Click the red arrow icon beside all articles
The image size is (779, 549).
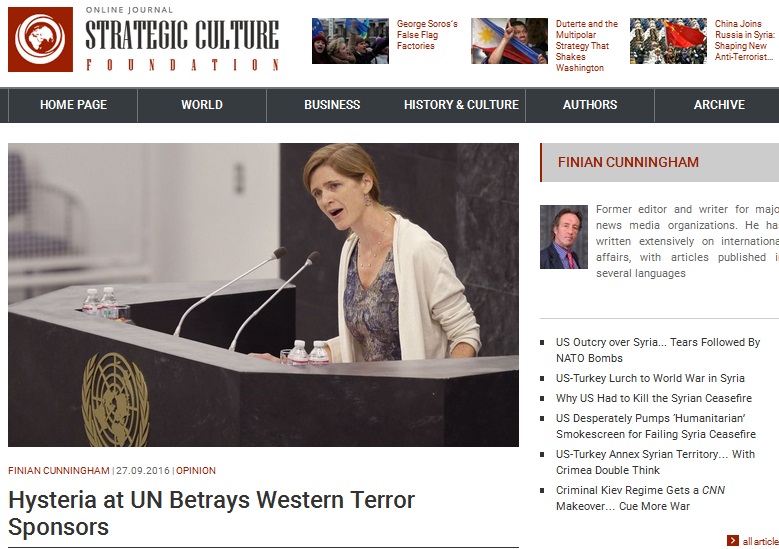733,541
